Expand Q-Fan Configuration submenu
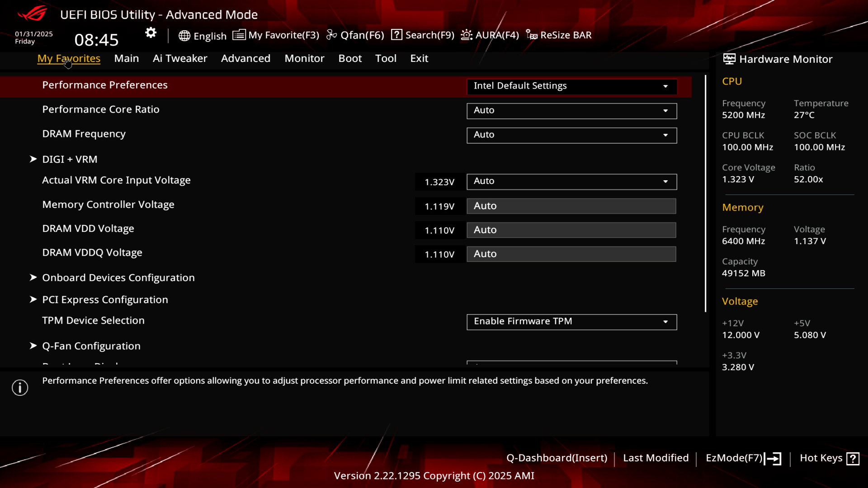 91,346
